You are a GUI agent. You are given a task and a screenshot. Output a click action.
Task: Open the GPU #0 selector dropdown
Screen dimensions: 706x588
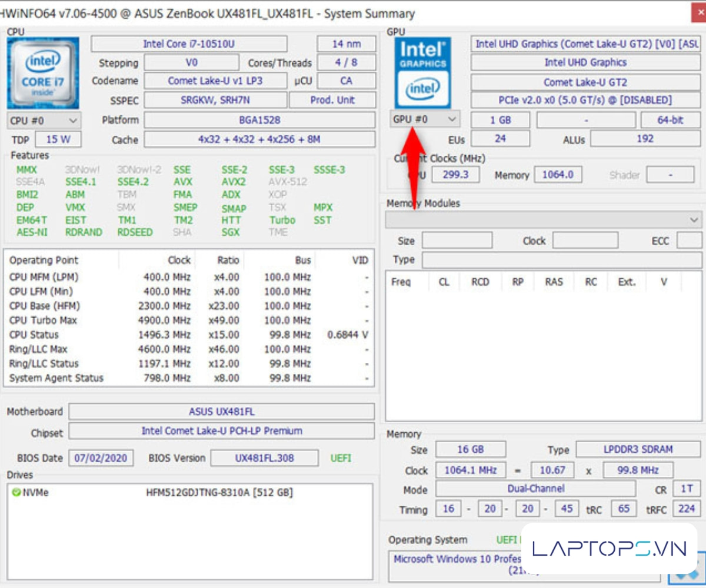click(x=424, y=119)
